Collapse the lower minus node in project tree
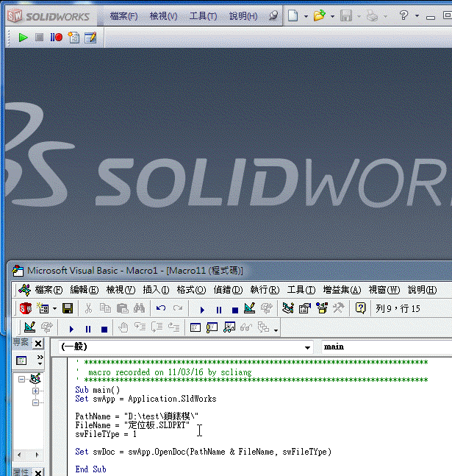 pos(35,403)
